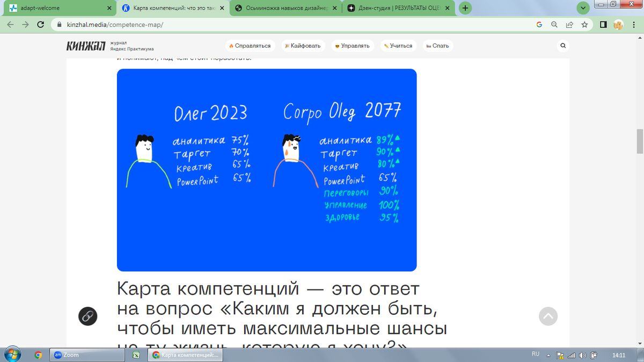Open the Спать section
Viewport: 644px width, 362px height.
pos(437,46)
